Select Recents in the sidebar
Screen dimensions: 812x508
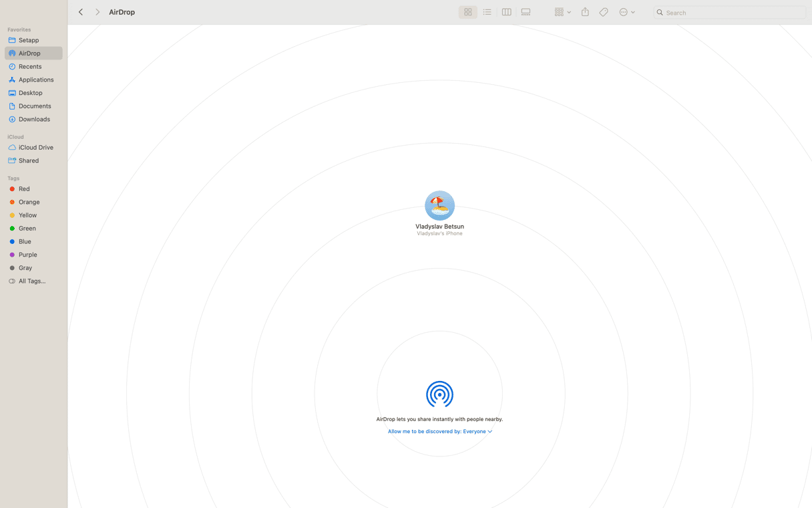click(x=30, y=67)
